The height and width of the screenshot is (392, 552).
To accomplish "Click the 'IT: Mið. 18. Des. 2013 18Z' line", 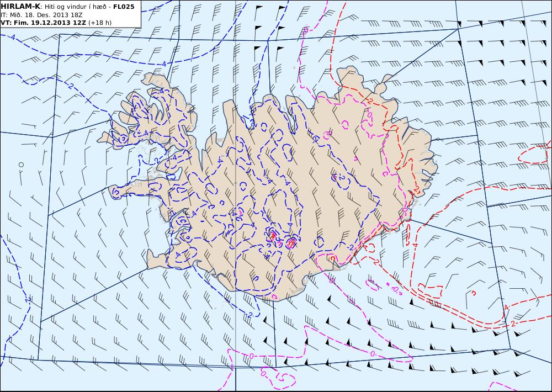I will pyautogui.click(x=41, y=15).
